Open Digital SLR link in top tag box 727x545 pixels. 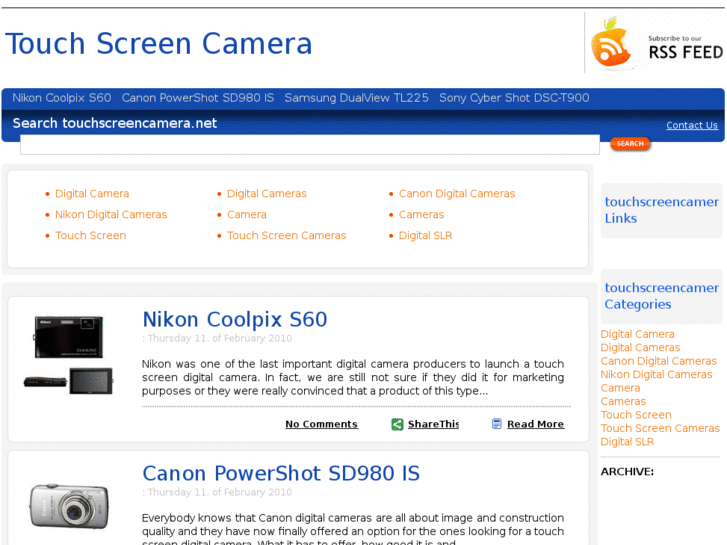[x=425, y=236]
